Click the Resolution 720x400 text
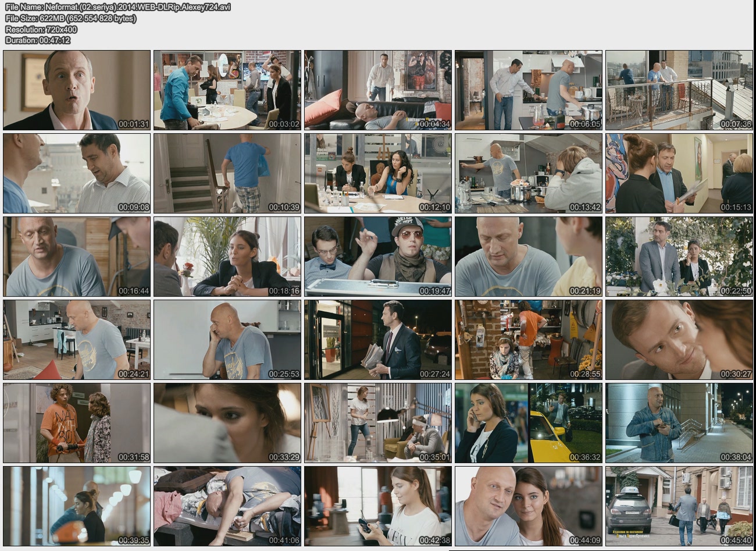Screen dimensions: 756x551 [x=41, y=29]
